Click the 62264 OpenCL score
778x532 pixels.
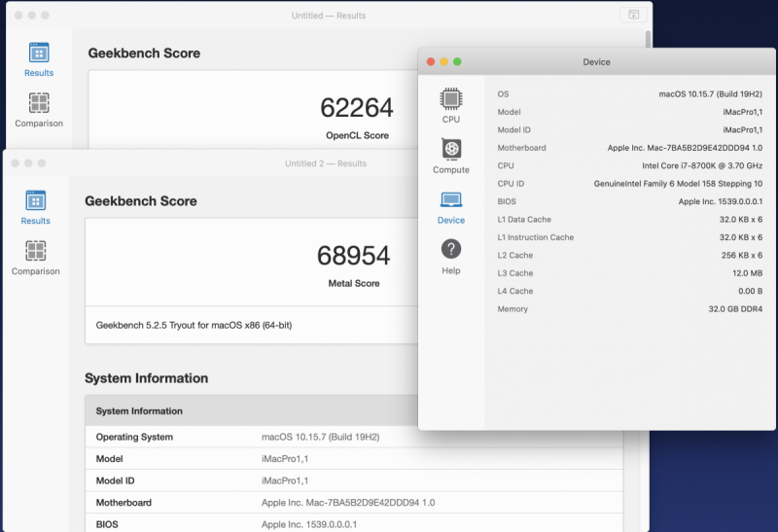point(356,107)
